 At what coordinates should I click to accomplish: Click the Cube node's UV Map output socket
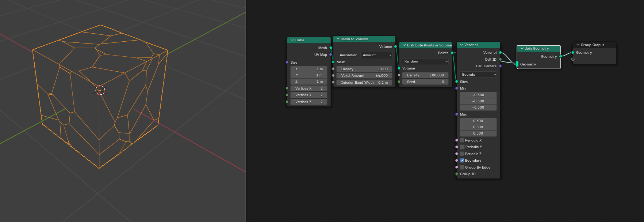pyautogui.click(x=331, y=55)
